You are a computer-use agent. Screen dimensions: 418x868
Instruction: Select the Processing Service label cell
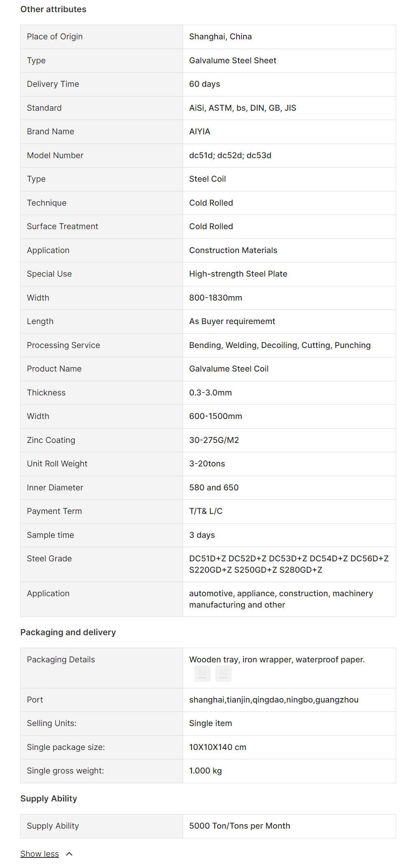[63, 345]
